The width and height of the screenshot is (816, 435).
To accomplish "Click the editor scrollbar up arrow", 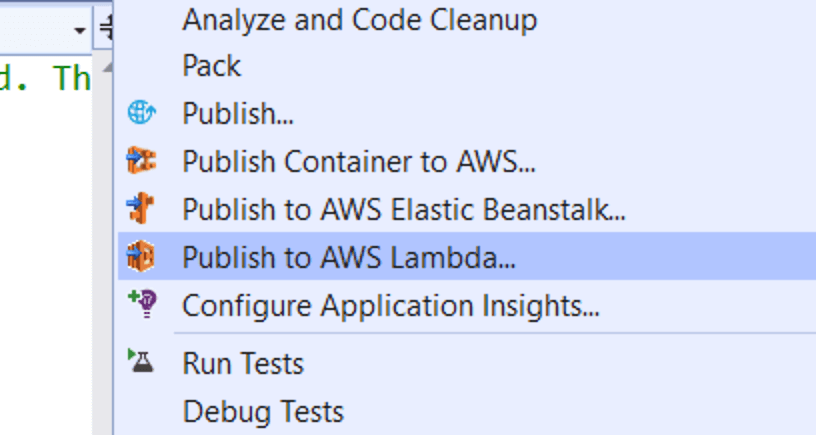I will [x=107, y=68].
